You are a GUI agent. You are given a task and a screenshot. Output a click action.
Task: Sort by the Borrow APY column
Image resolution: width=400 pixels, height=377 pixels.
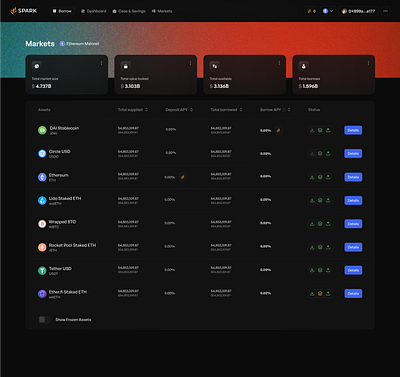(x=275, y=110)
